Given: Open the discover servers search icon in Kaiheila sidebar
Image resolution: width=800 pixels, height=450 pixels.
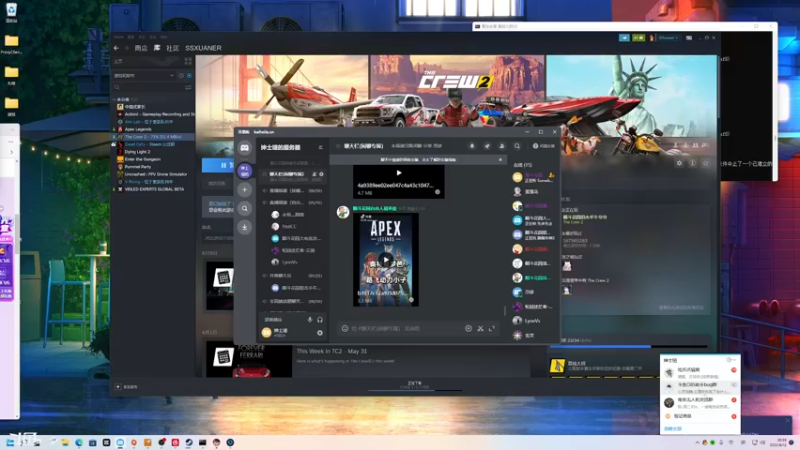Looking at the screenshot, I should tap(244, 208).
